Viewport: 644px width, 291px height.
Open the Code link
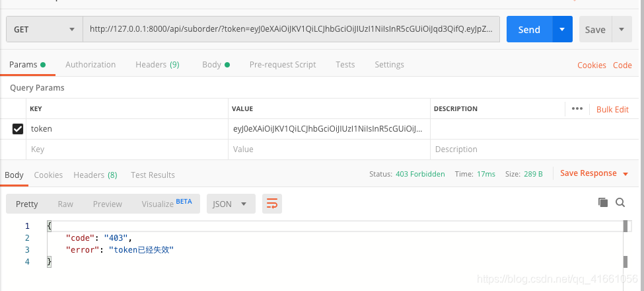622,65
